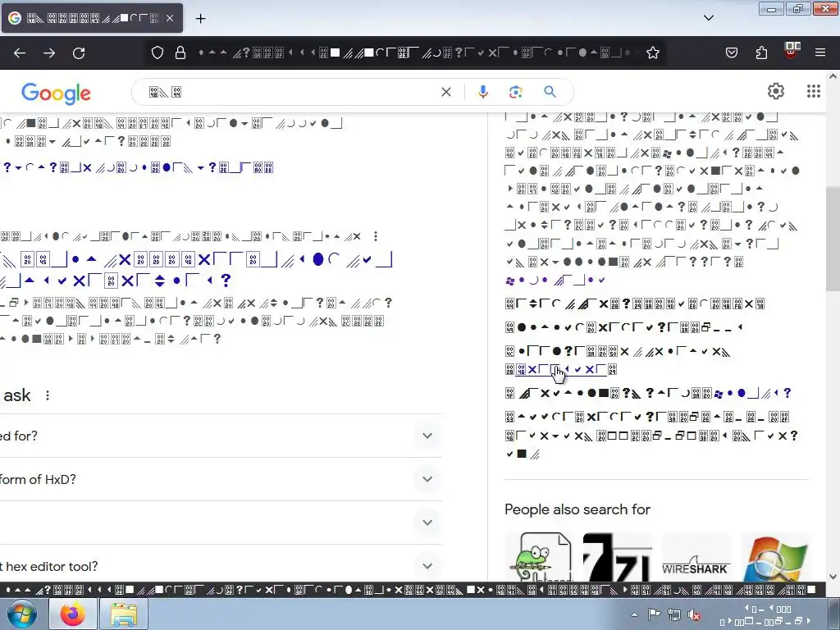The width and height of the screenshot is (840, 630).
Task: Click the Google logo
Action: click(x=57, y=94)
